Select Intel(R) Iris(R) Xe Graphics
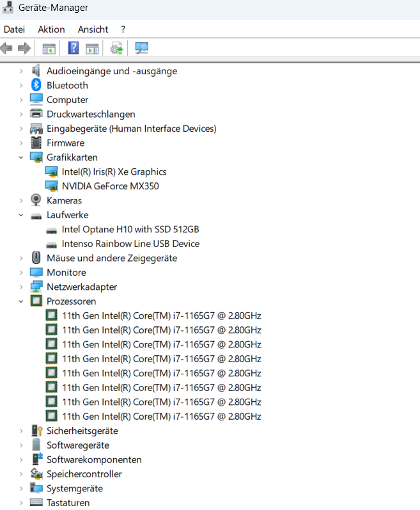 coord(114,171)
